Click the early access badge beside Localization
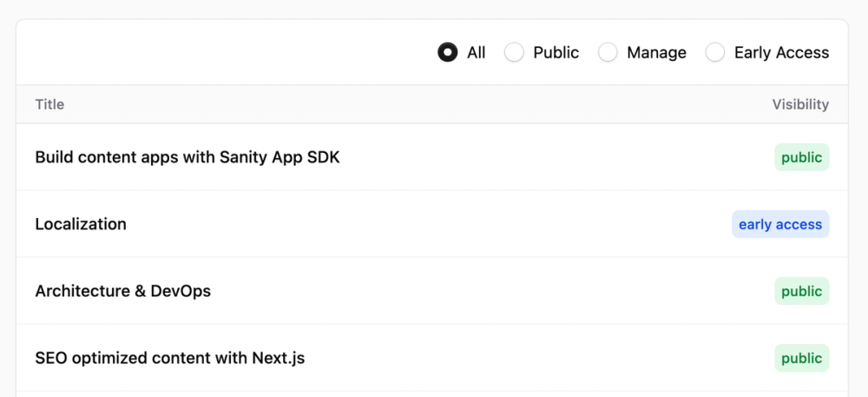This screenshot has height=397, width=868. (780, 224)
